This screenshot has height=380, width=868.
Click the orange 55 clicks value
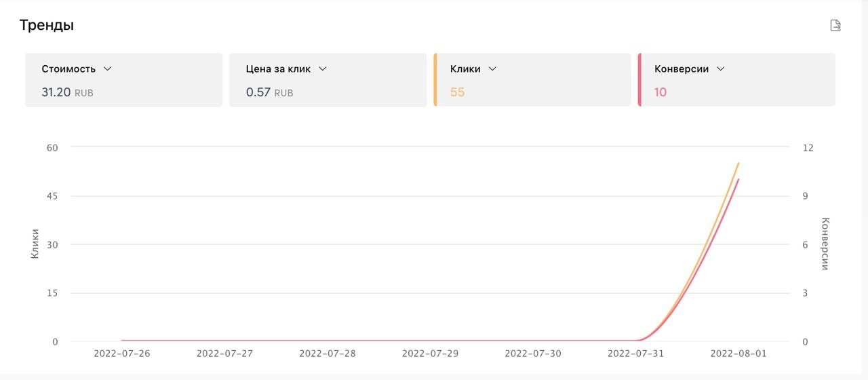(457, 92)
